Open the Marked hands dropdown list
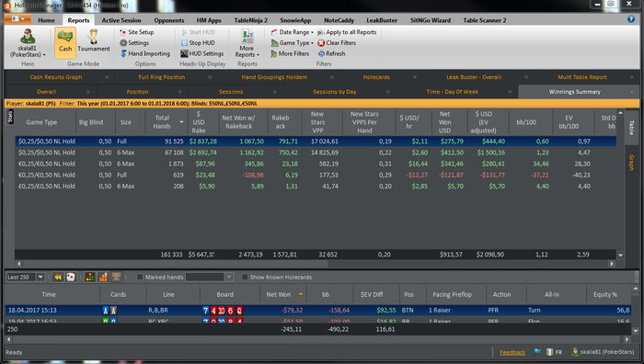The height and width of the screenshot is (364, 644). tap(229, 277)
